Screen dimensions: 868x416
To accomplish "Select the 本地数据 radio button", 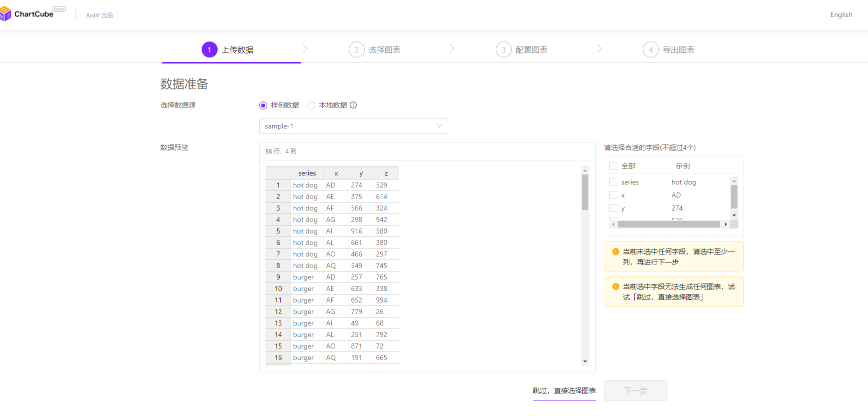I will pyautogui.click(x=311, y=105).
